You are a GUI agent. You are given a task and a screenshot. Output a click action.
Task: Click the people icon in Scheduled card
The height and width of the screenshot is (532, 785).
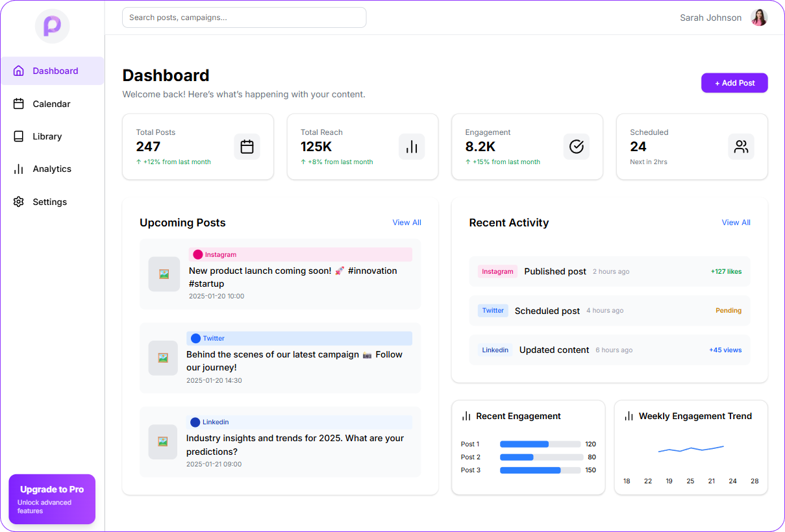click(x=741, y=147)
